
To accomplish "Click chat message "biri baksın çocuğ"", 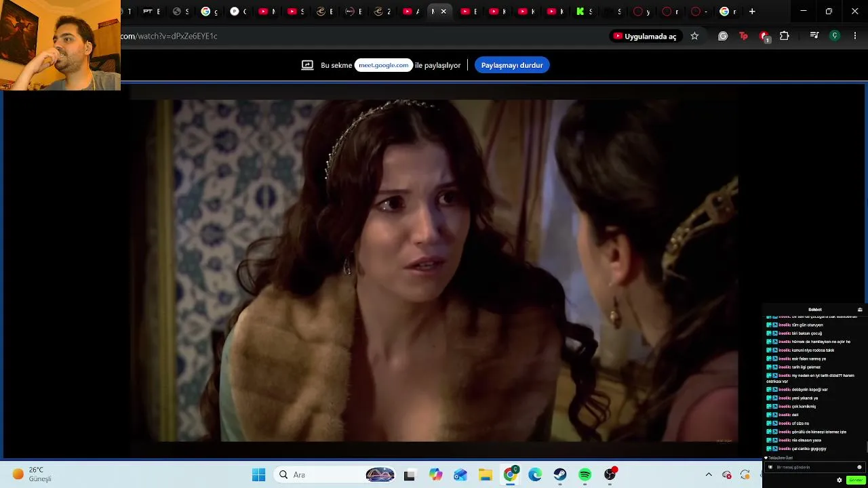I will 806,333.
